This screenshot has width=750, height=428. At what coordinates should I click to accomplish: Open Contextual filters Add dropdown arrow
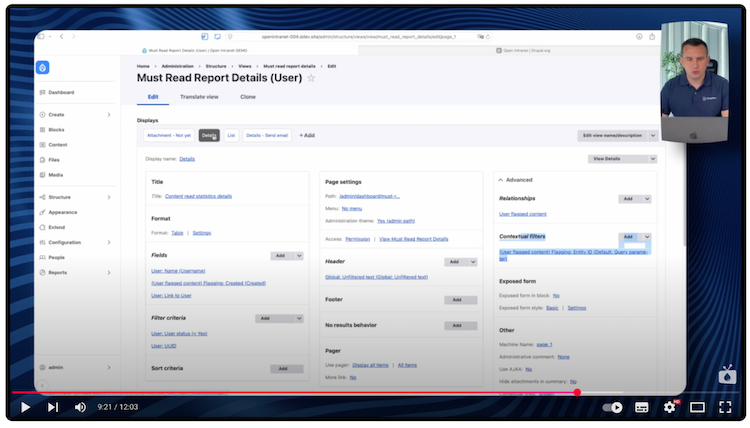[x=647, y=237]
